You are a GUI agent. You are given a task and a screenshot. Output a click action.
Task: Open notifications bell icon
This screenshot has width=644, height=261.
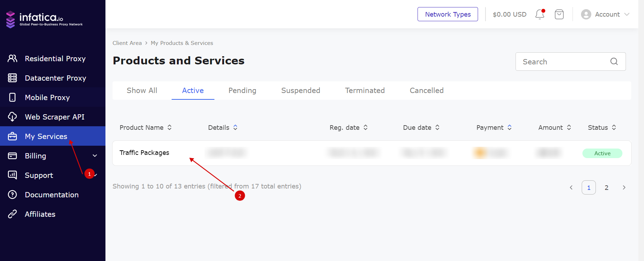point(540,14)
